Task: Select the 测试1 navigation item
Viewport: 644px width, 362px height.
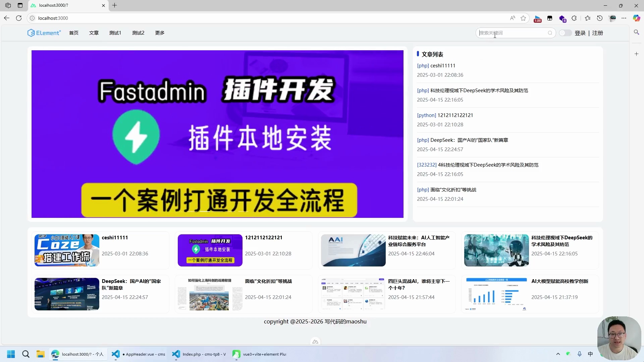Action: tap(115, 33)
